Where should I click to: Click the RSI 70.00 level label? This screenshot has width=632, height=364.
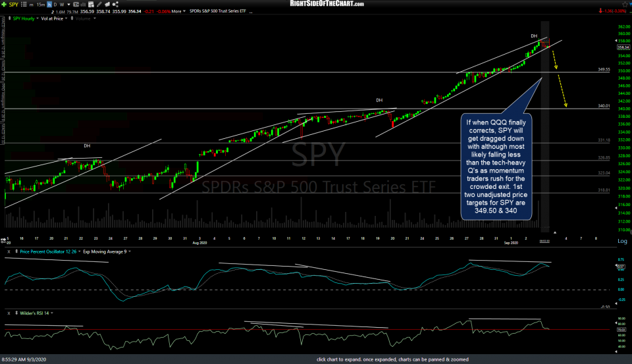click(x=621, y=330)
